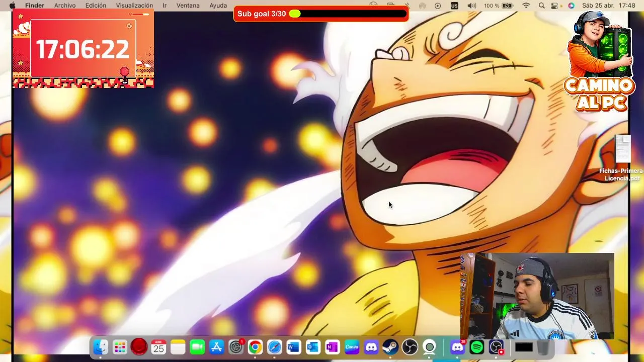Click the US input source icon

tap(454, 6)
